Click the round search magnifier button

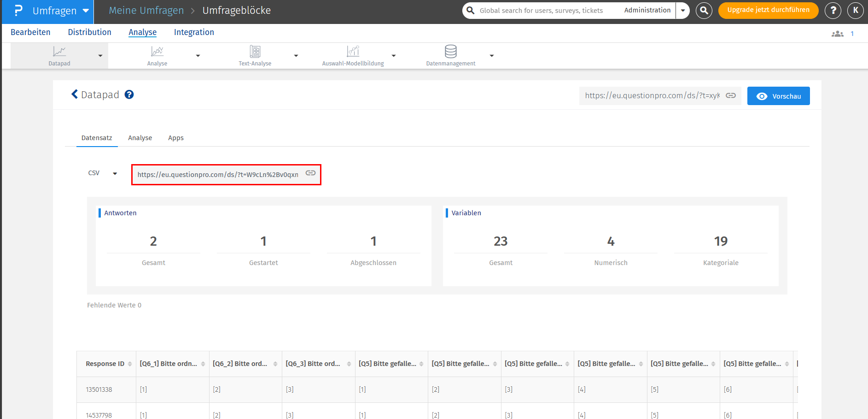click(x=704, y=10)
